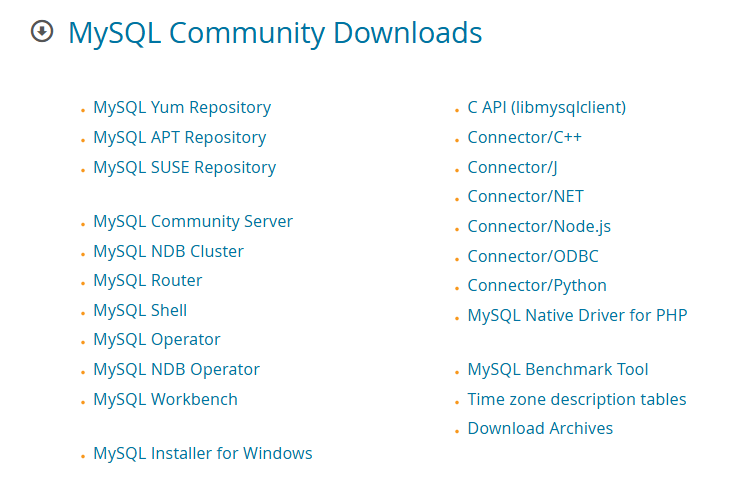Viewport: 741px width, 479px height.
Task: Go to MySQL Benchmark Tool
Action: [558, 369]
